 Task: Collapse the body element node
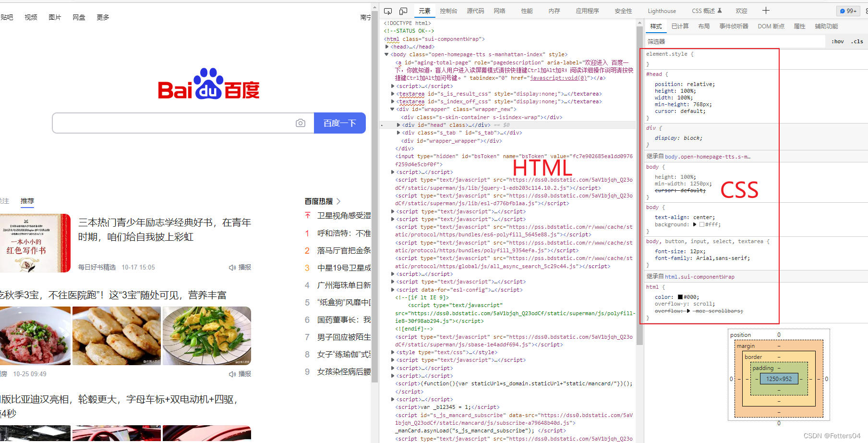(386, 54)
